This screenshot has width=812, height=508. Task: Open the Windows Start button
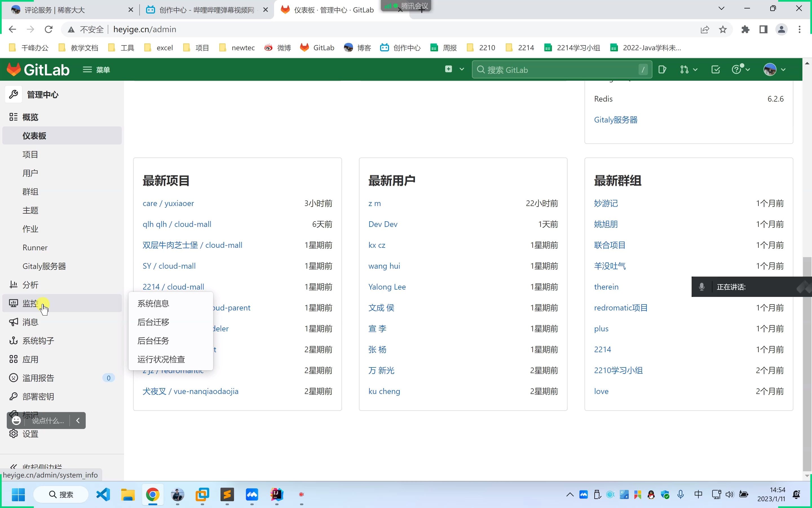pyautogui.click(x=18, y=494)
